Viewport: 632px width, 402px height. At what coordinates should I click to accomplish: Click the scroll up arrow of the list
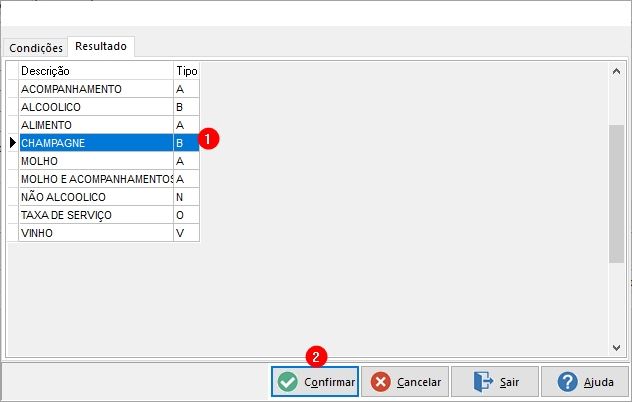point(616,71)
